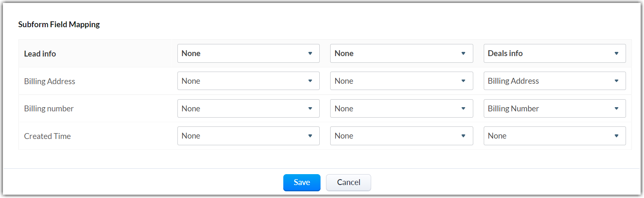Image resolution: width=644 pixels, height=198 pixels.
Task: Open first None dropdown in Billing Address row
Action: point(248,81)
